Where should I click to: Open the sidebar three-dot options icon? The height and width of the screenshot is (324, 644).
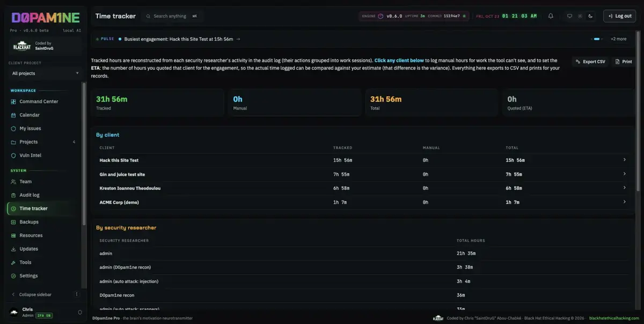77,294
